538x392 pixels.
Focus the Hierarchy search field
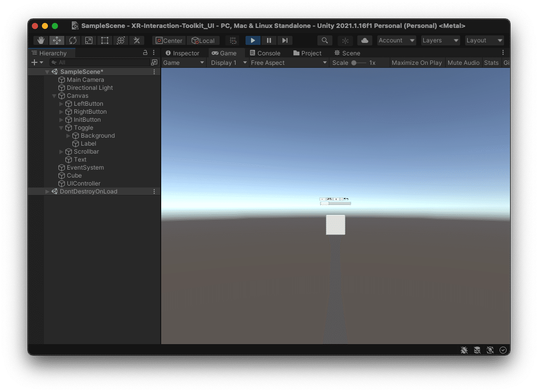[99, 62]
